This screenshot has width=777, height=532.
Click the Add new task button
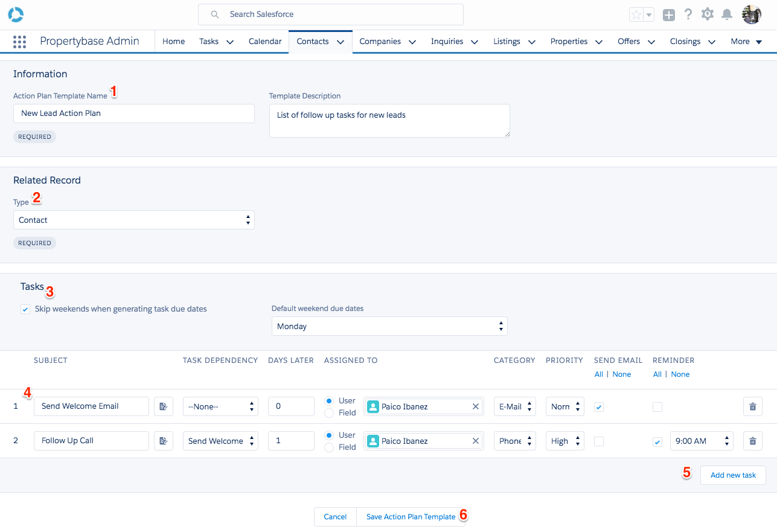click(733, 475)
